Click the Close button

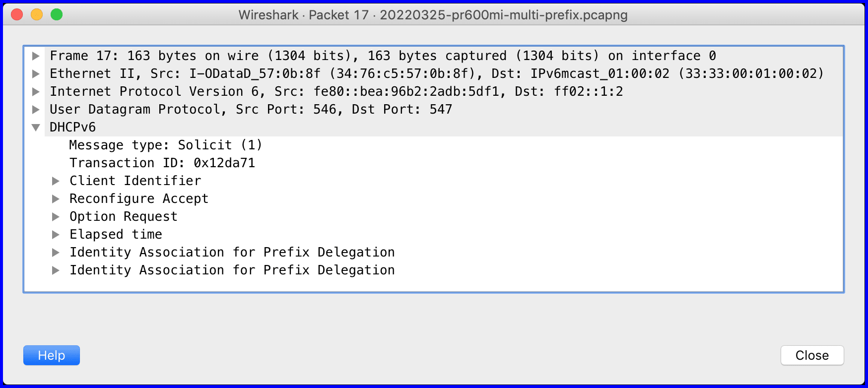click(812, 355)
